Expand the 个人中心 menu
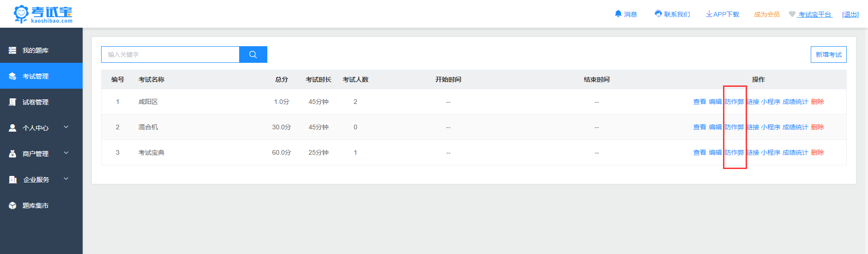This screenshot has width=868, height=254. (66, 127)
